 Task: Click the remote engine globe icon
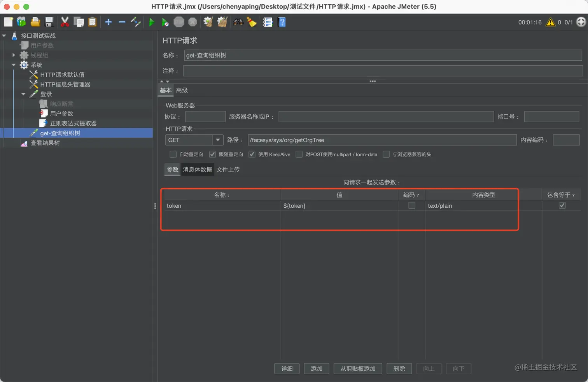pyautogui.click(x=581, y=22)
